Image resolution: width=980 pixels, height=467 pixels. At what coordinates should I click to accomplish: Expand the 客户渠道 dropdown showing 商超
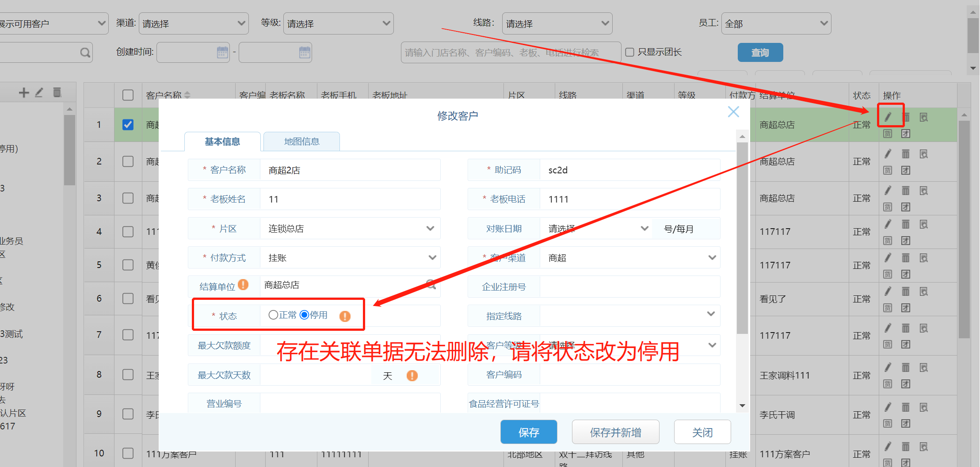pyautogui.click(x=630, y=257)
